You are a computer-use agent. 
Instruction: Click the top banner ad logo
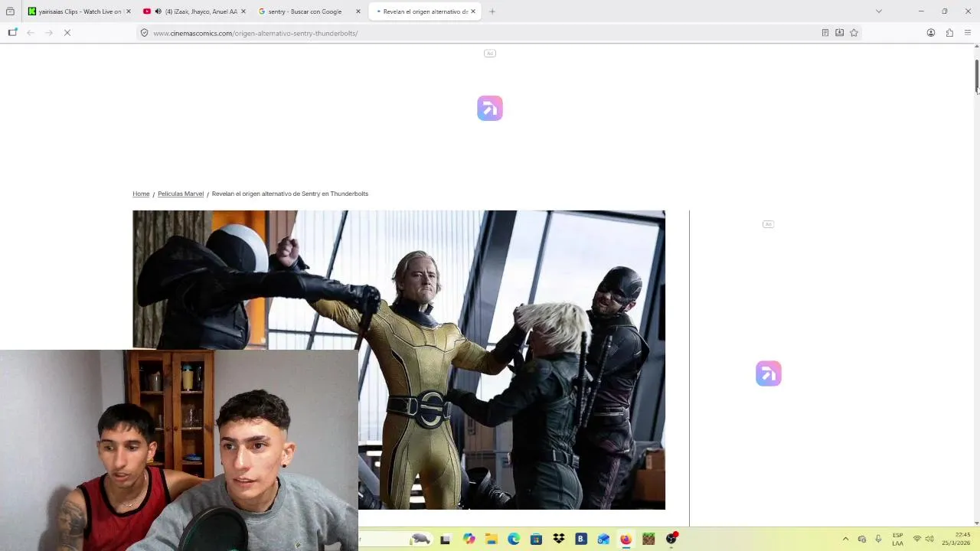coord(490,108)
